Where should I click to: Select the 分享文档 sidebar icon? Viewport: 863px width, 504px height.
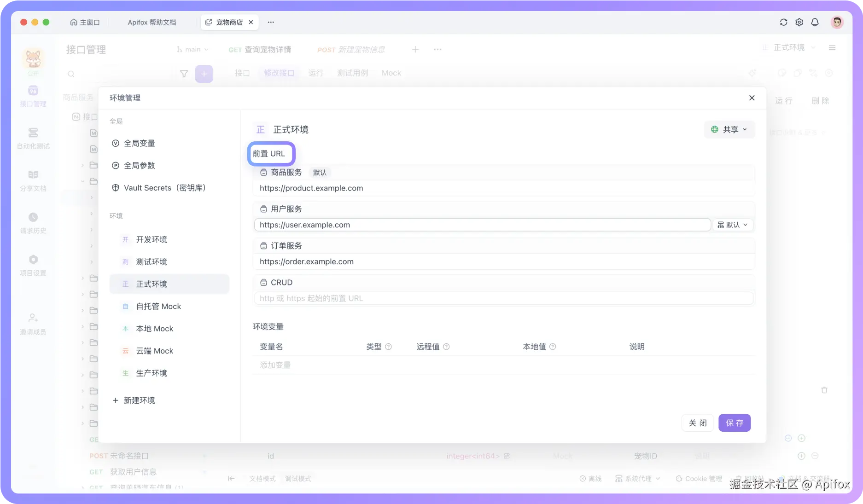[33, 179]
